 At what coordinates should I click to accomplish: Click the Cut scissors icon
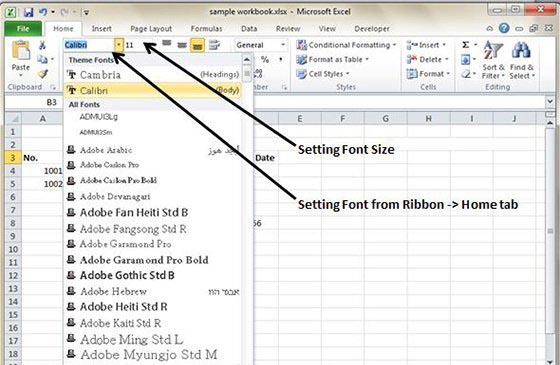coord(42,45)
